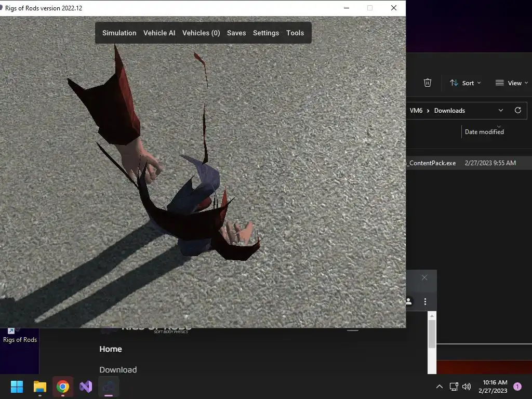Open File Explorer from the taskbar
Screen dimensions: 532x399
tap(39, 387)
